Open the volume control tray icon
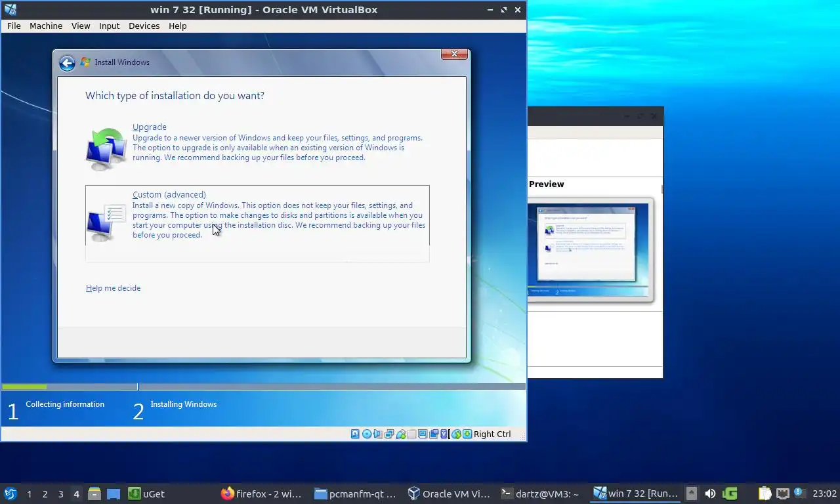 (x=710, y=493)
